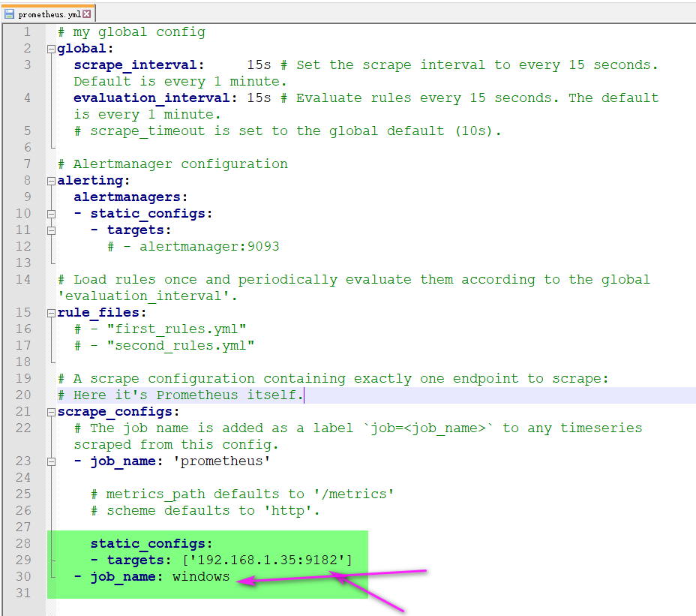Viewport: 696px width, 616px height.
Task: Click the 'rule_files:' key
Action: 102,313
